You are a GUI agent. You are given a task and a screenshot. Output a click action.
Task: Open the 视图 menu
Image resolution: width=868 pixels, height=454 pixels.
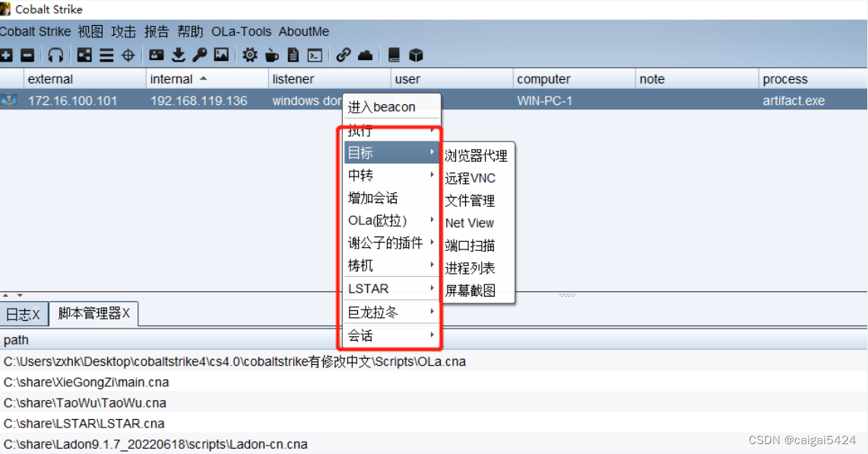[x=90, y=31]
